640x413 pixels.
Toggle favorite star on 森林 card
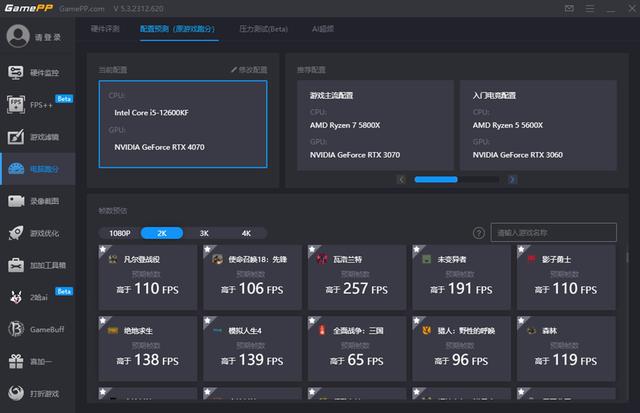pos(521,320)
